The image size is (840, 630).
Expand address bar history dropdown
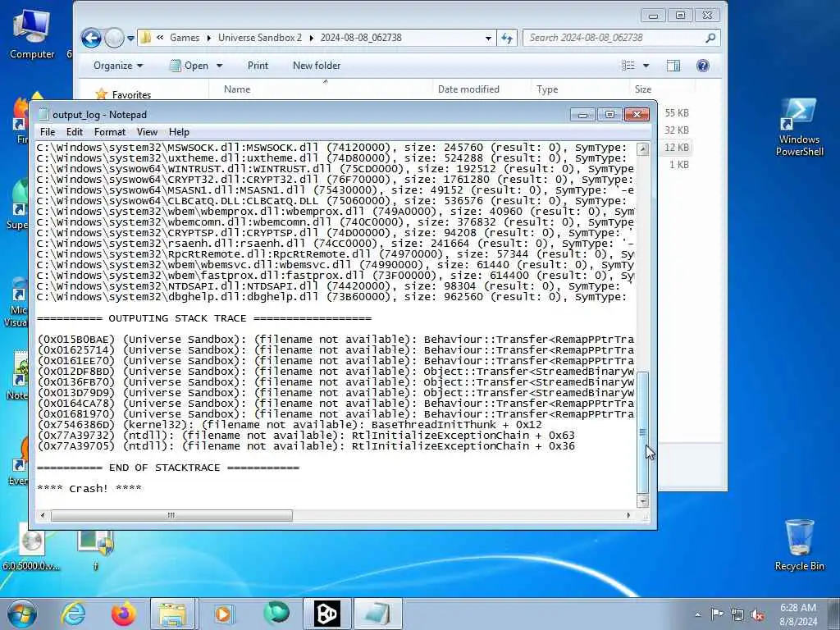(488, 38)
